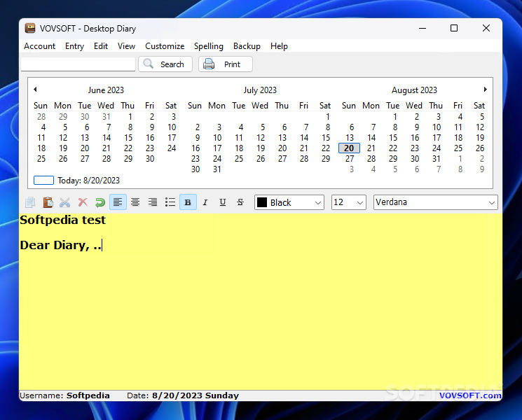Viewport: 522px width, 420px height.
Task: Toggle bold formatting
Action: tap(188, 202)
